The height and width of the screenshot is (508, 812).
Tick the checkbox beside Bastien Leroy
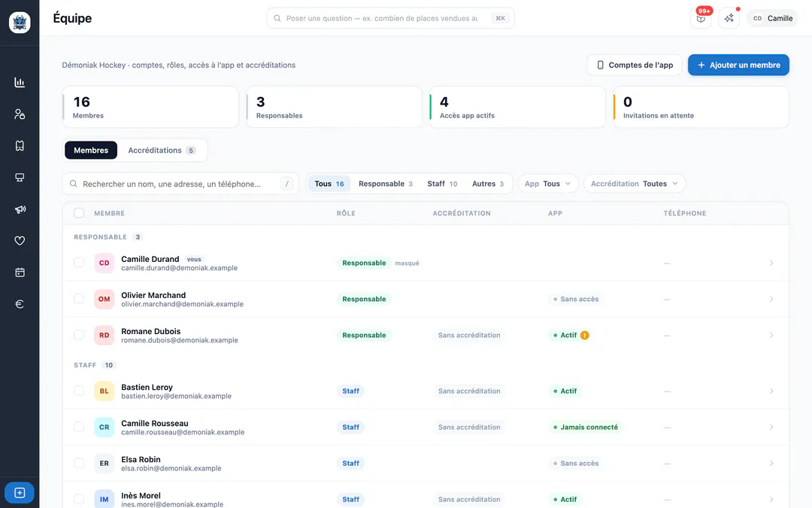click(x=79, y=391)
